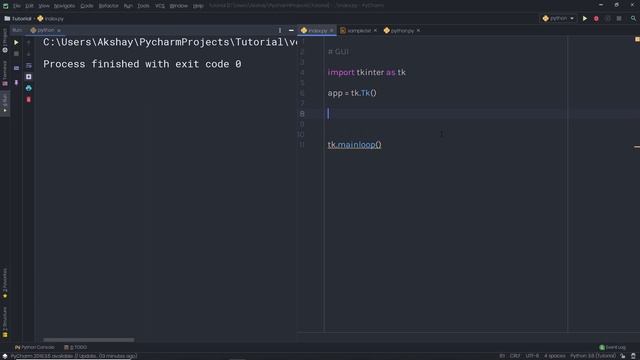Click the PyCharm update available notification
The width and height of the screenshot is (640, 360).
(x=74, y=356)
